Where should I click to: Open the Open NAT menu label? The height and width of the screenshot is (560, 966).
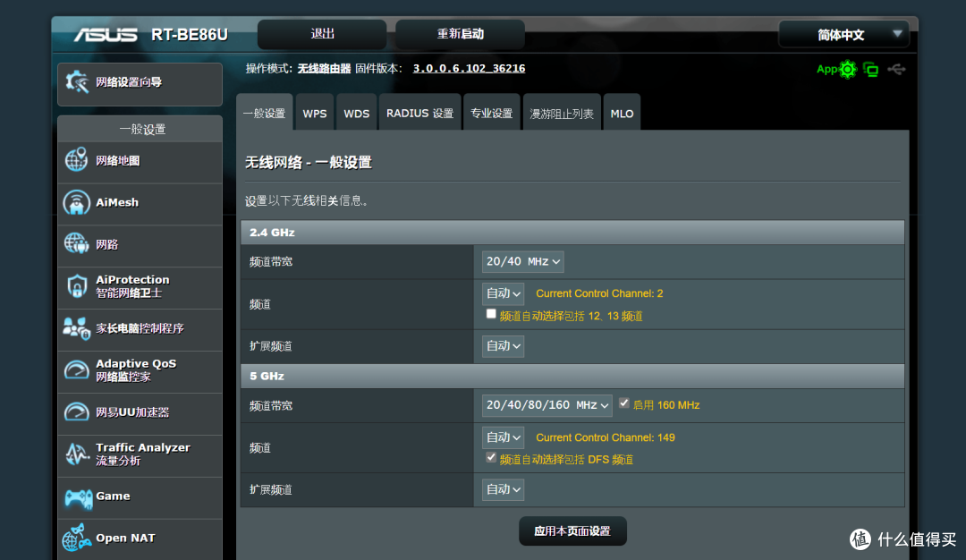(125, 538)
